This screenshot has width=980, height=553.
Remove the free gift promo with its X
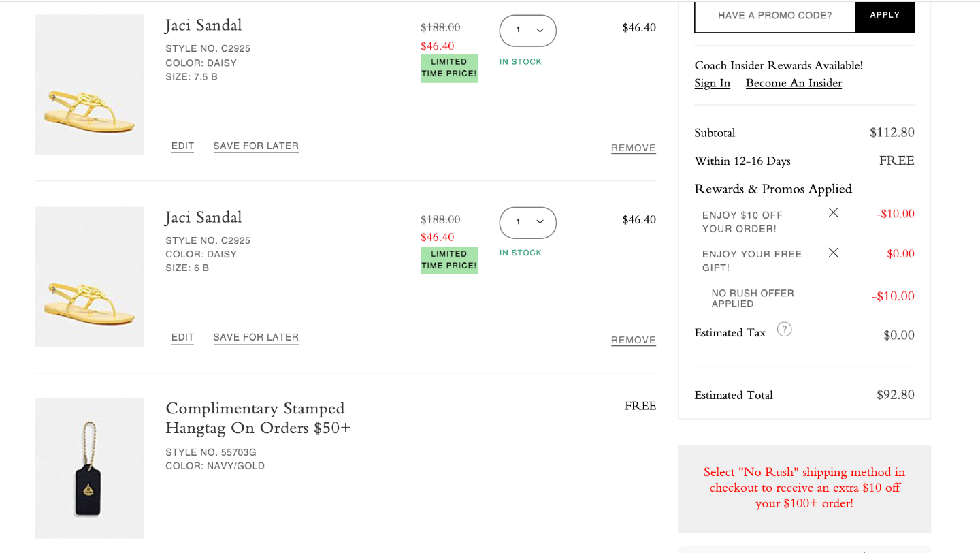833,252
